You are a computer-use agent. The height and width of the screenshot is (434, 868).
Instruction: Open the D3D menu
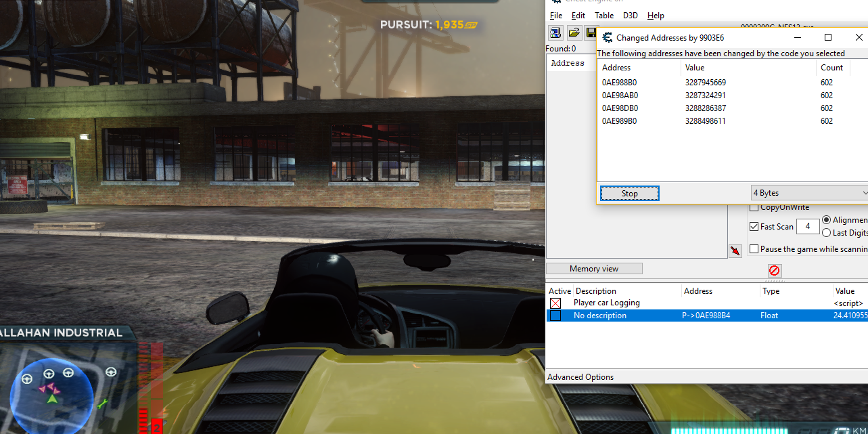[631, 16]
